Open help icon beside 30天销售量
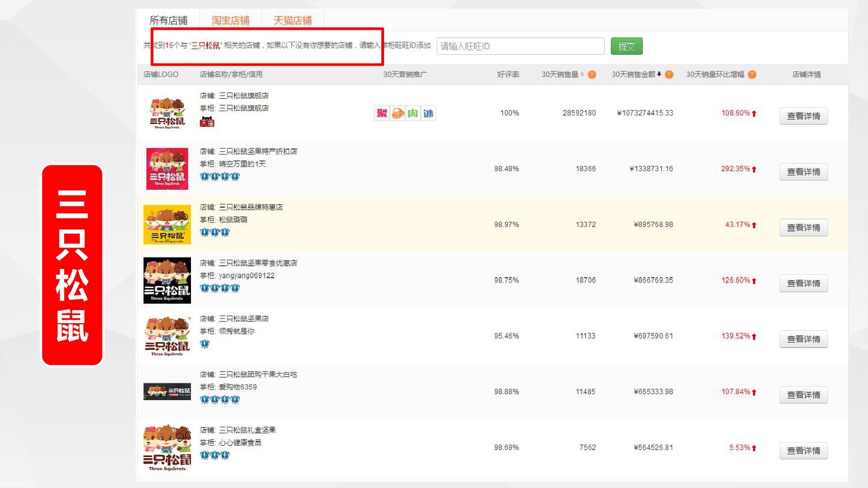 point(592,75)
